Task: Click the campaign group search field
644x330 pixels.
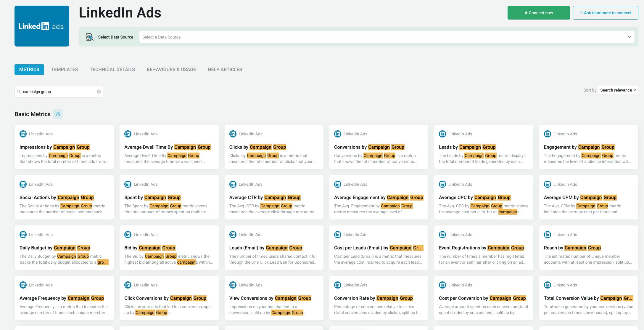Action: click(59, 92)
